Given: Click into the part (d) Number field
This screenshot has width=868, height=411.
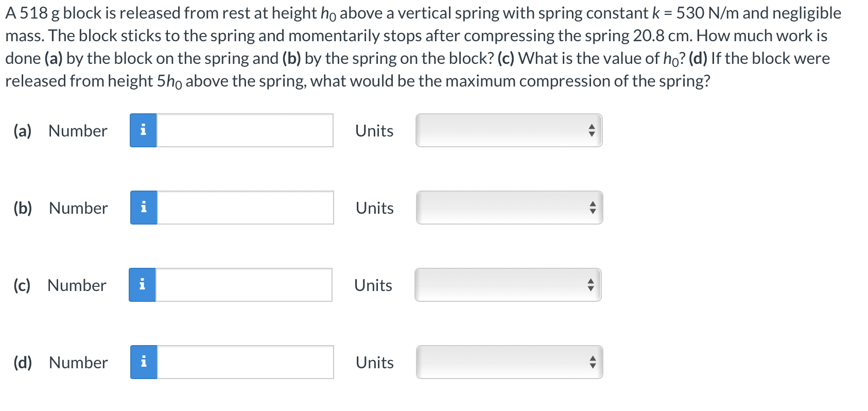Looking at the screenshot, I should (x=245, y=362).
